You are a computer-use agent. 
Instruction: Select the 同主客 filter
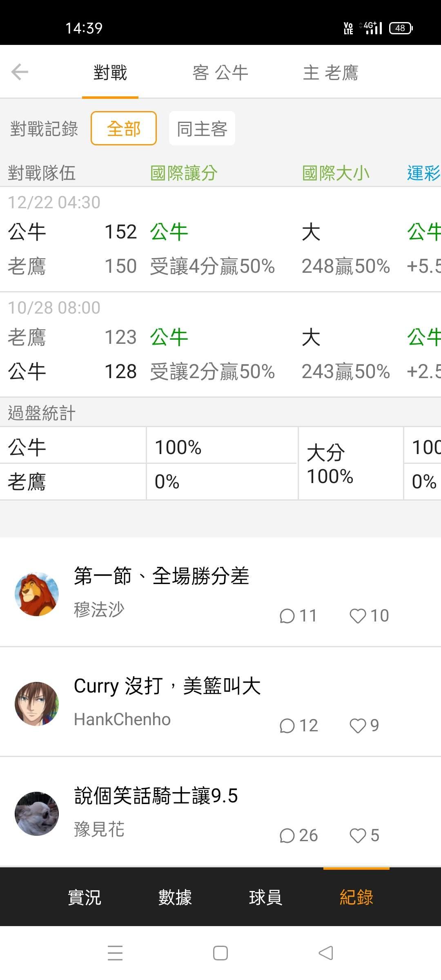[202, 128]
